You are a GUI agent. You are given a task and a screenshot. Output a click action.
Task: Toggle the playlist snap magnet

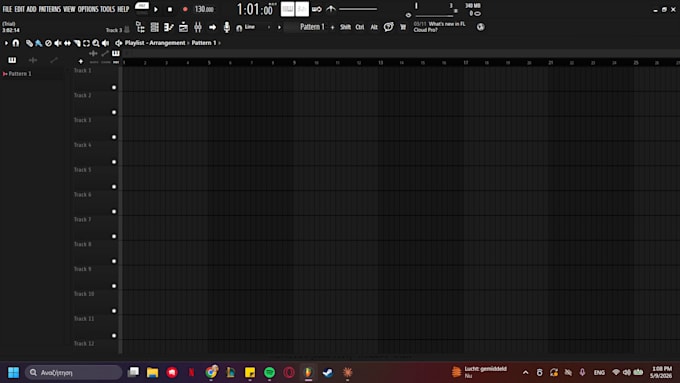[16, 43]
